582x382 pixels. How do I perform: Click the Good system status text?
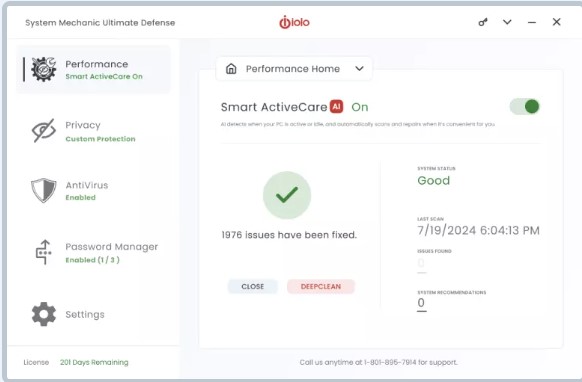pyautogui.click(x=434, y=180)
